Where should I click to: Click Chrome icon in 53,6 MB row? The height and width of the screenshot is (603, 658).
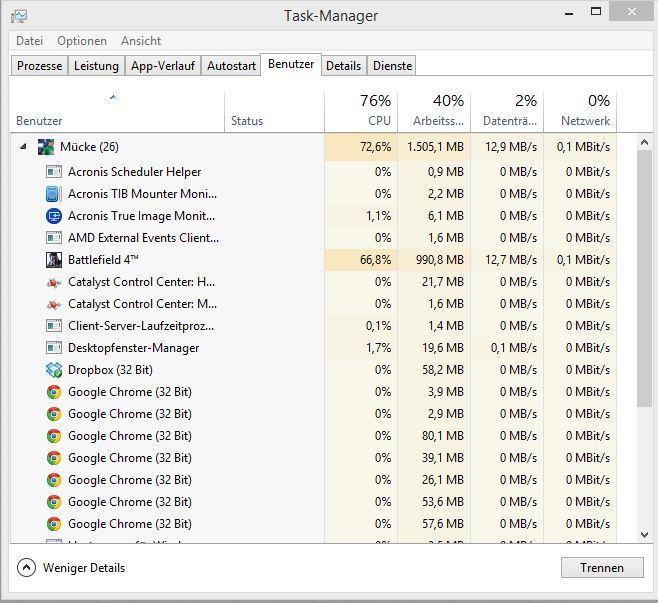coord(54,502)
